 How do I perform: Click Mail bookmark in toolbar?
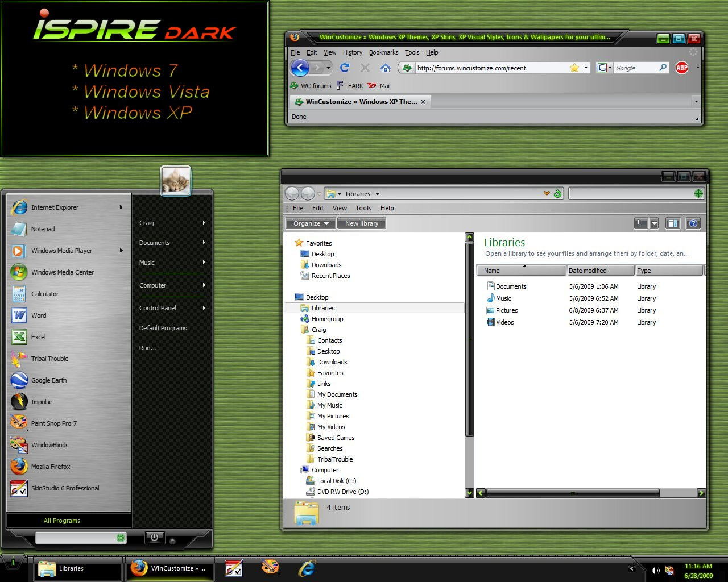click(379, 86)
